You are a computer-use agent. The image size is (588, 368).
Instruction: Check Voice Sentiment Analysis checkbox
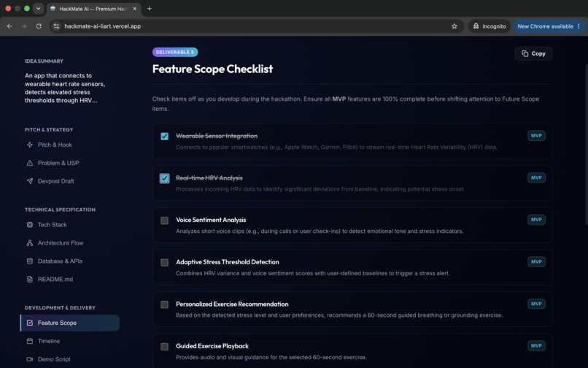[x=165, y=221]
